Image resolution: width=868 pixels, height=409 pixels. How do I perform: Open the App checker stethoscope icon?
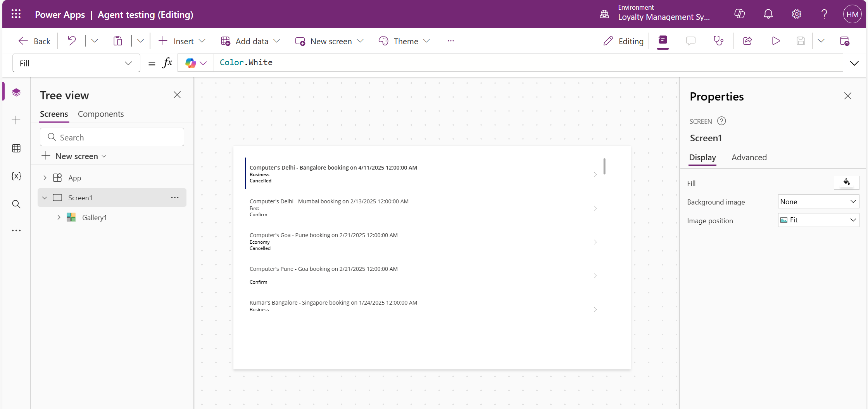[x=718, y=41]
